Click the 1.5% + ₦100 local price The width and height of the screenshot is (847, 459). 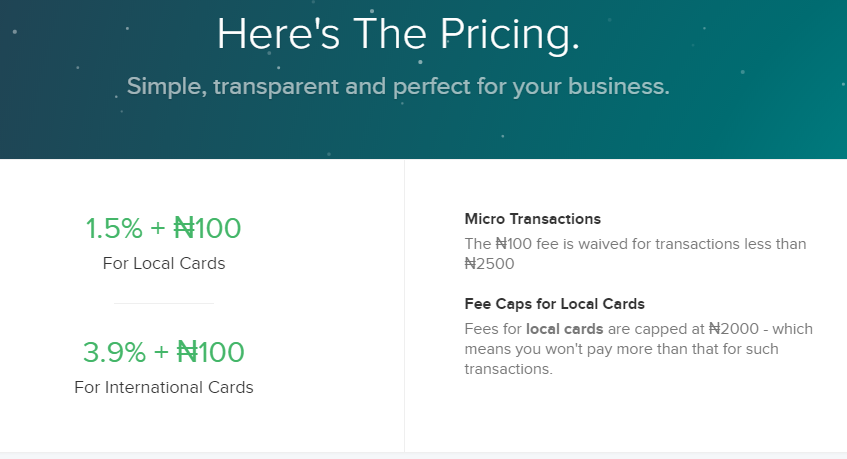[x=164, y=228]
